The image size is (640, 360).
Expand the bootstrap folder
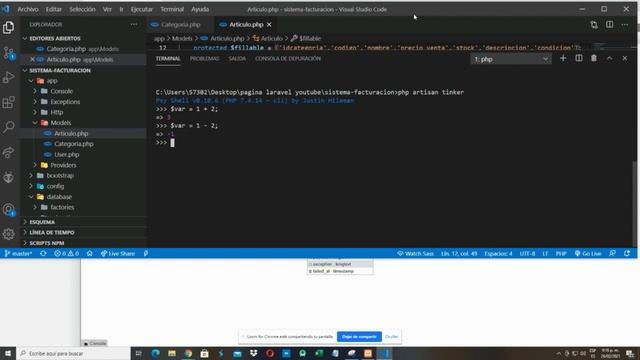coord(60,176)
